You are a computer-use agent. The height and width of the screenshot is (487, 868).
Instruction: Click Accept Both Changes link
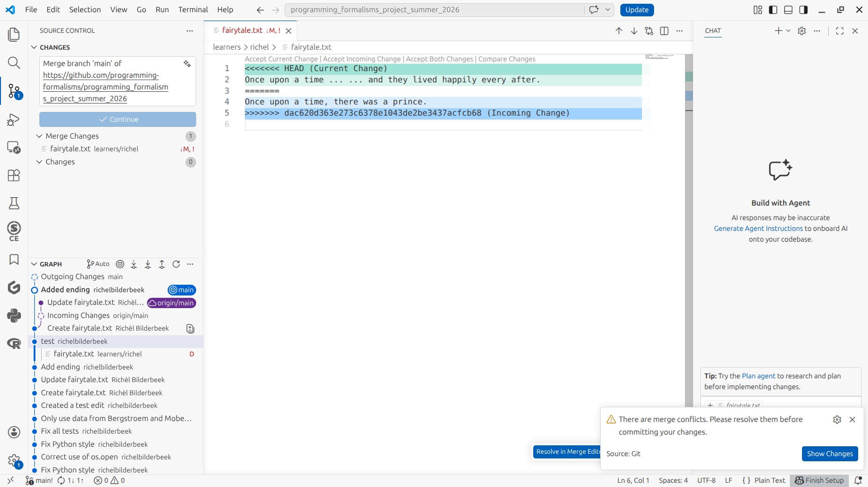point(440,59)
